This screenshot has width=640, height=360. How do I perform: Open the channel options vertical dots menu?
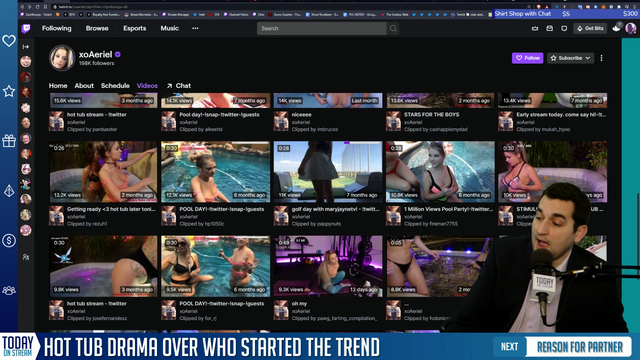601,58
